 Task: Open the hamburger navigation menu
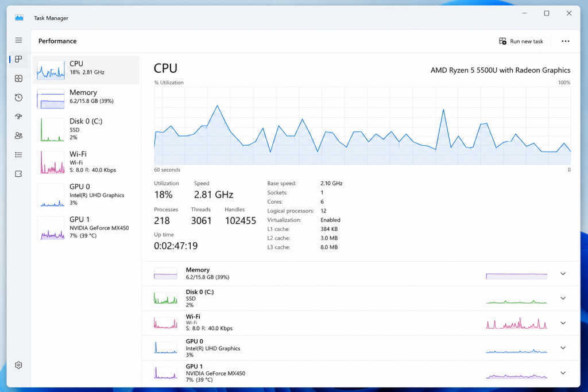pyautogui.click(x=18, y=40)
